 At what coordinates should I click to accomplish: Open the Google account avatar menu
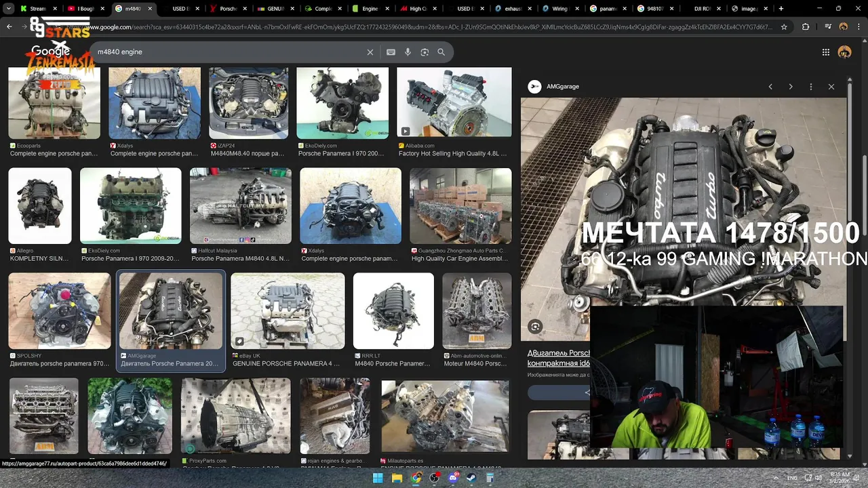coord(844,52)
